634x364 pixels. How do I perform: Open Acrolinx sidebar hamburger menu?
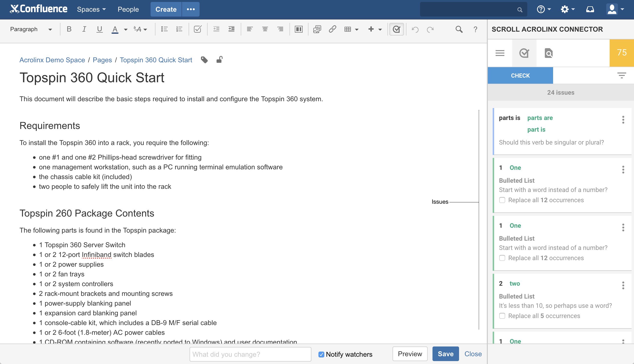click(500, 53)
